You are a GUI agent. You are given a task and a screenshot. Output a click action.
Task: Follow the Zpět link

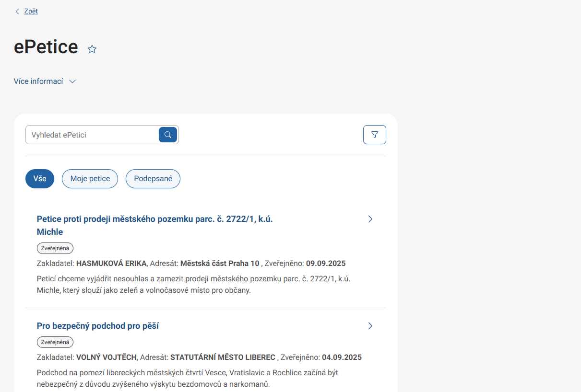click(31, 12)
